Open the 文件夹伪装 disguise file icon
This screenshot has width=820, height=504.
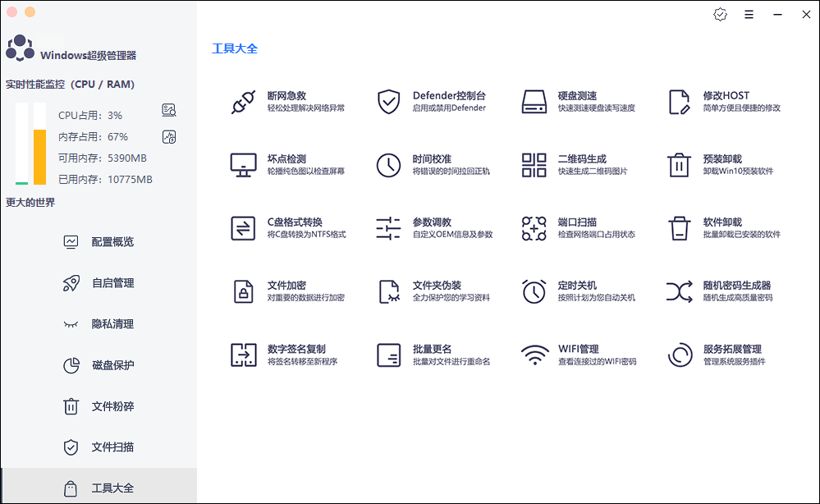click(389, 291)
